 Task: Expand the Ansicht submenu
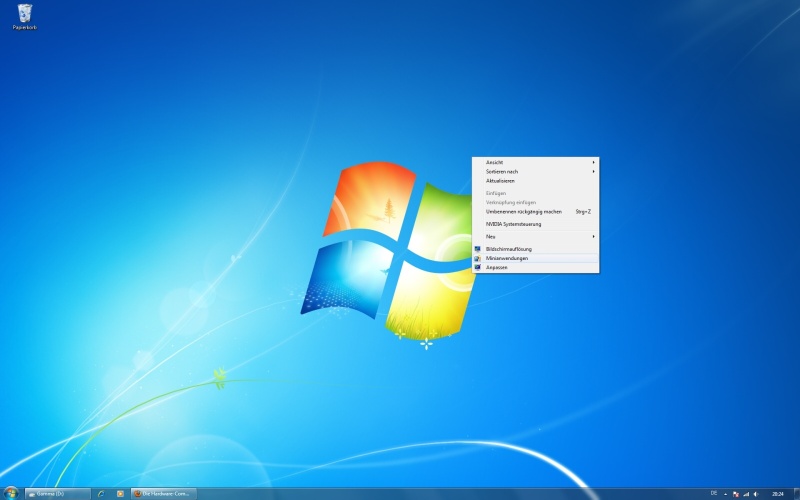pyautogui.click(x=535, y=162)
